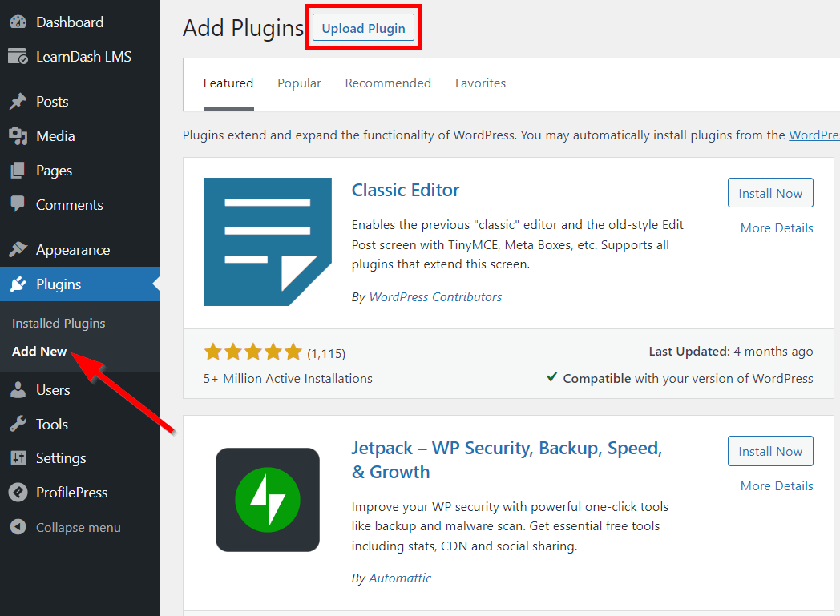Select Add New plugin submenu
The height and width of the screenshot is (616, 840).
point(39,351)
